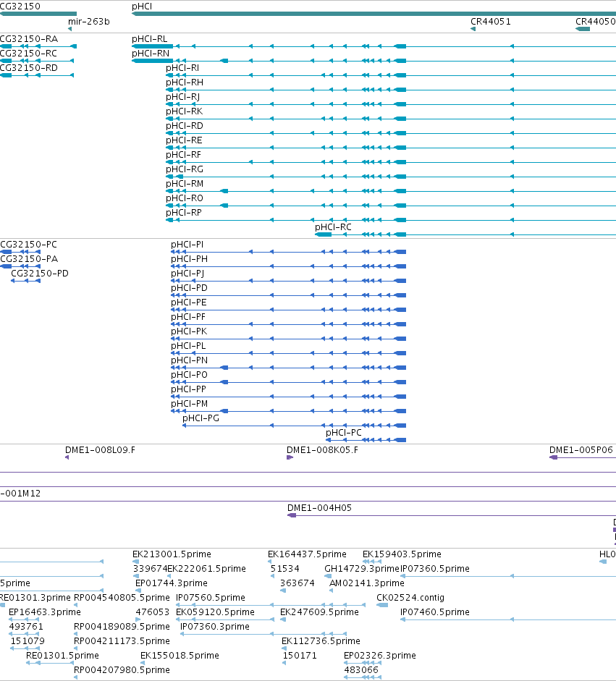616x681 pixels.
Task: Choose protein isoform pHCl-PM
Action: pos(189,404)
